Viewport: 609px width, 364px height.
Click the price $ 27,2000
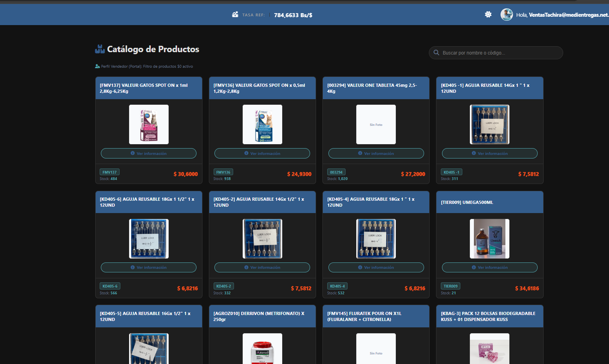(413, 174)
